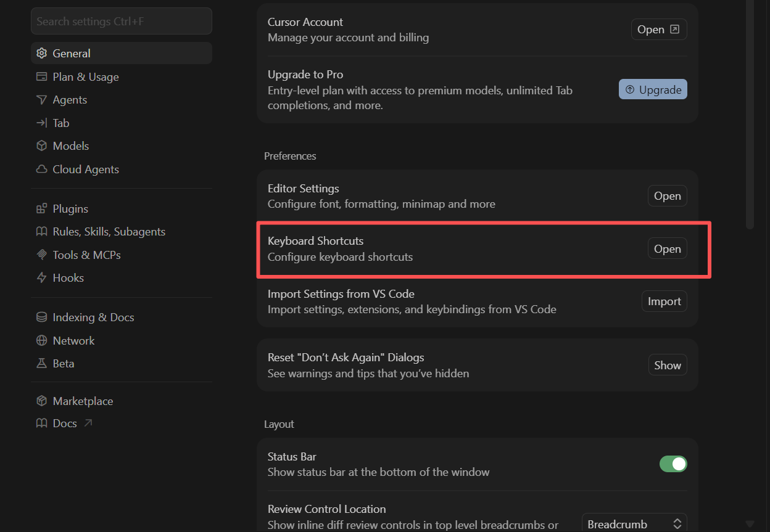Click the Preferences section heading
The height and width of the screenshot is (532, 770).
pos(290,156)
